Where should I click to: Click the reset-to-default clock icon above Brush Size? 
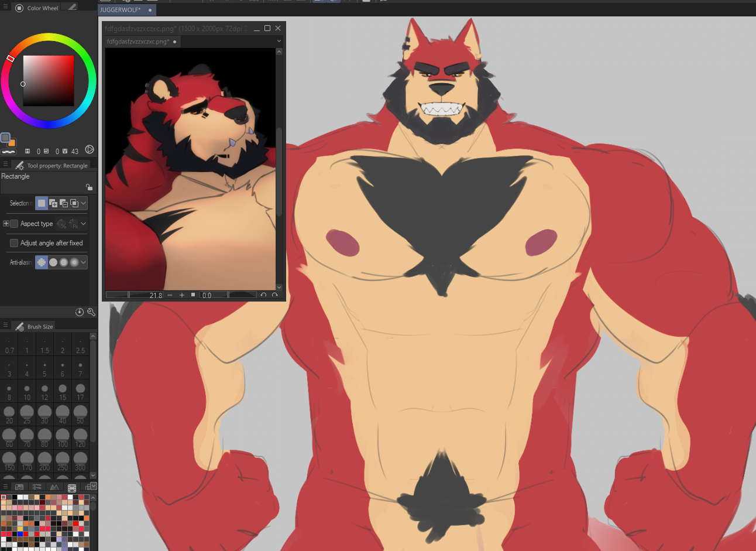(x=80, y=312)
